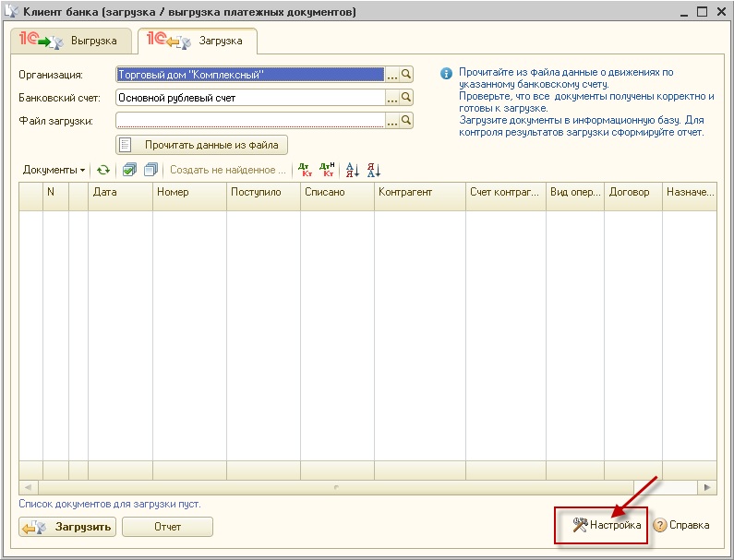
Task: Switch to the Выгрузка tab
Action: [70, 42]
